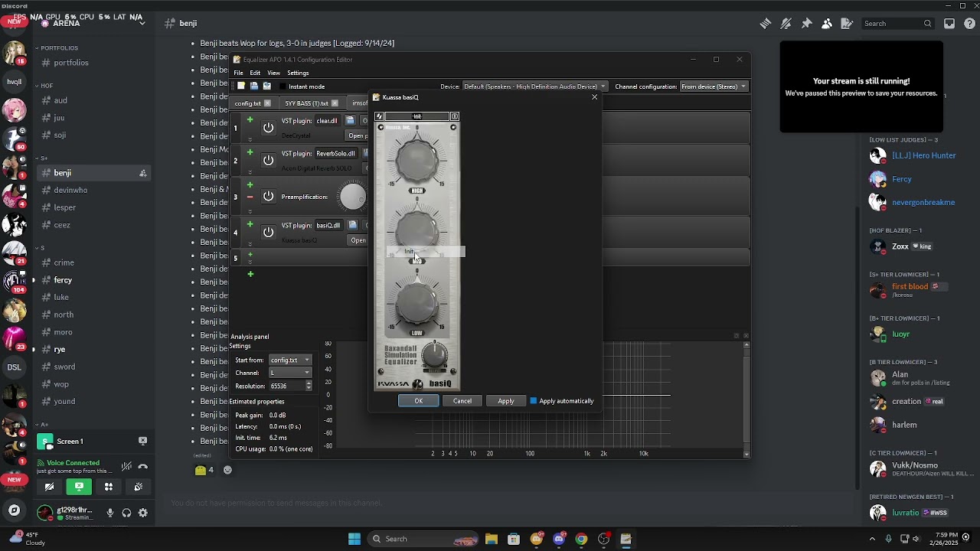
Task: Open the Device dropdown
Action: 534,86
